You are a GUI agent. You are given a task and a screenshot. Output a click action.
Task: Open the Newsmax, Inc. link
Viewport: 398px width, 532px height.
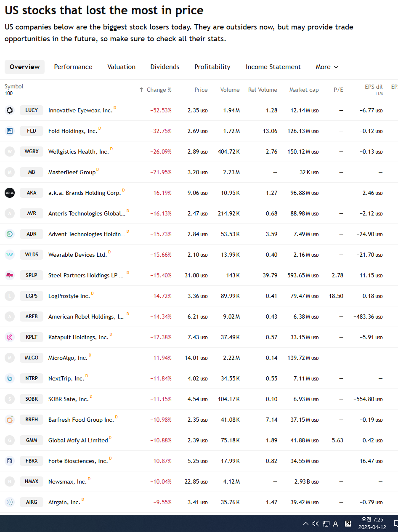pyautogui.click(x=67, y=481)
